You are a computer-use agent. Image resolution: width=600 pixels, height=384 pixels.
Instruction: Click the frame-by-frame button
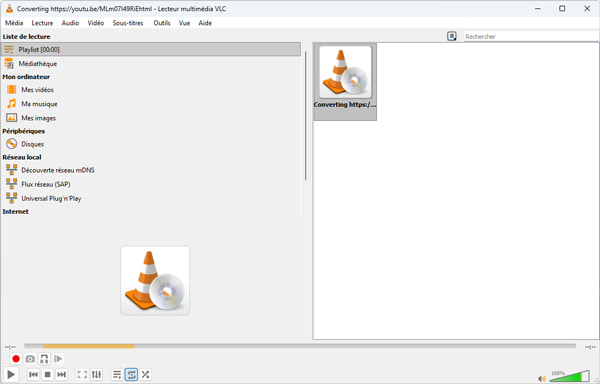pyautogui.click(x=58, y=359)
